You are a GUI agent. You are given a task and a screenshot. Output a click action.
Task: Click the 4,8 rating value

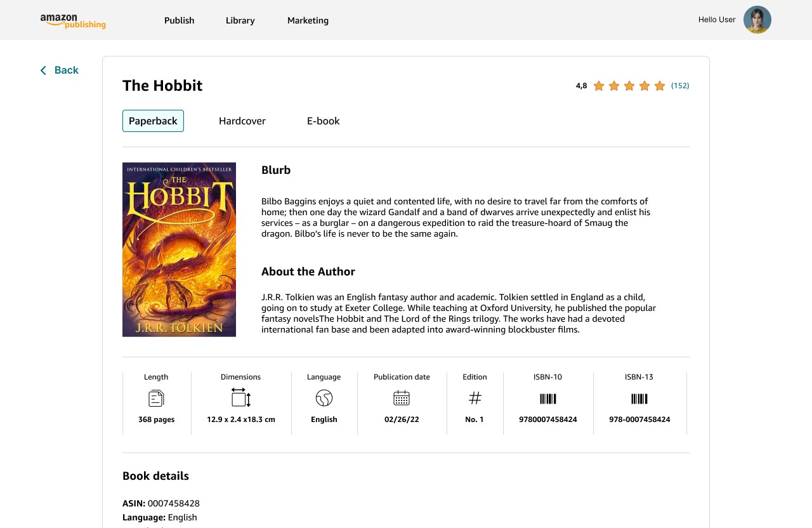click(581, 86)
